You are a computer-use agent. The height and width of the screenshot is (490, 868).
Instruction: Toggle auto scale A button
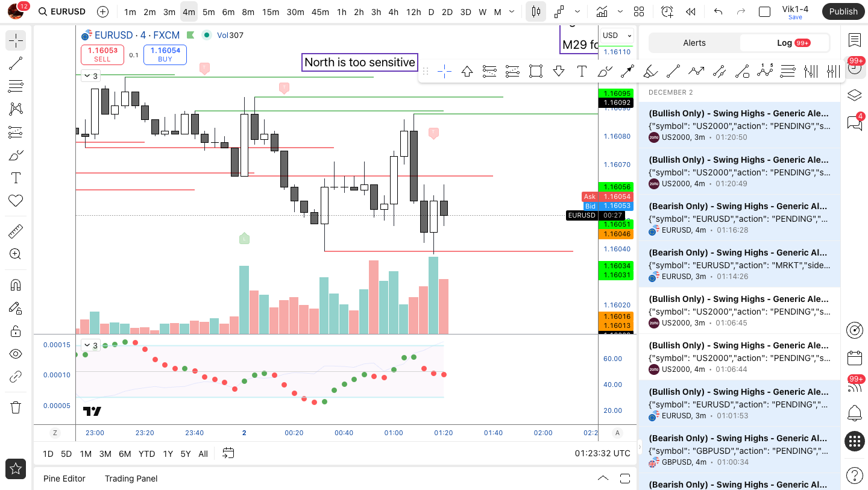click(x=617, y=433)
